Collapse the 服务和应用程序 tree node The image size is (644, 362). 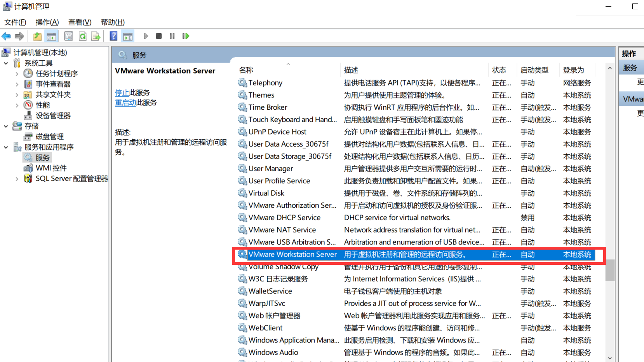pyautogui.click(x=6, y=147)
